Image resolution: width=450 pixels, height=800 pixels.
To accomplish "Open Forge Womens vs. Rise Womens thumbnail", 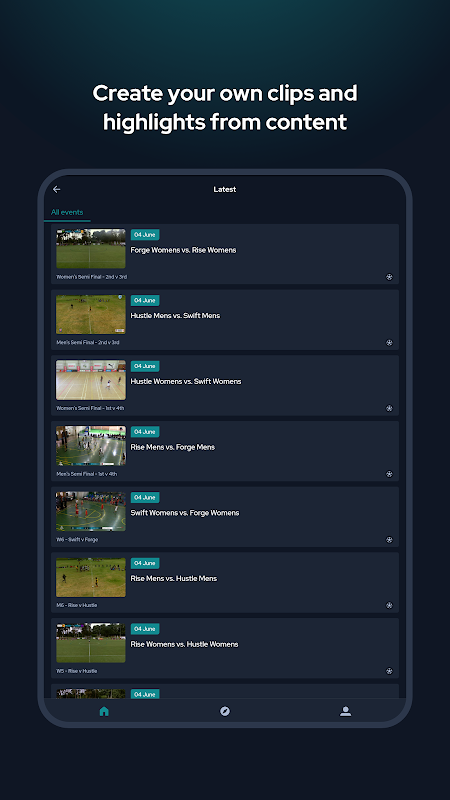I will click(x=91, y=248).
